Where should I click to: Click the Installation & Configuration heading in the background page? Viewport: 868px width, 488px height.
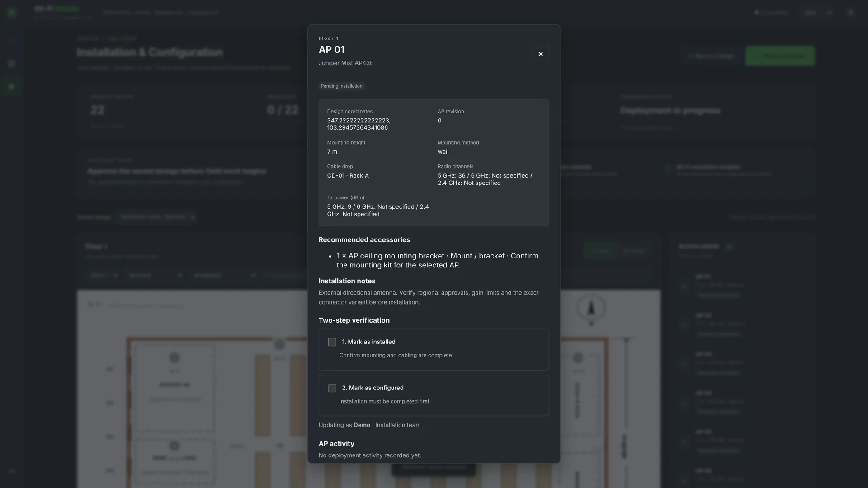coord(150,52)
